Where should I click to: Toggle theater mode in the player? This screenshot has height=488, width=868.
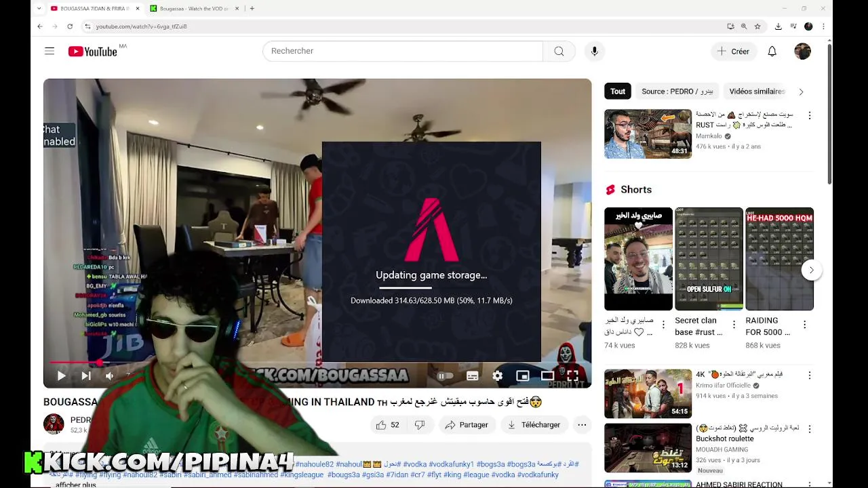coord(547,375)
